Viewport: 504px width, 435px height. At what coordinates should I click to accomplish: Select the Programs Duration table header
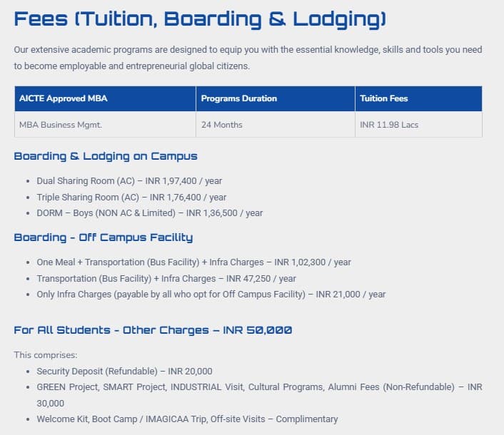(x=238, y=98)
